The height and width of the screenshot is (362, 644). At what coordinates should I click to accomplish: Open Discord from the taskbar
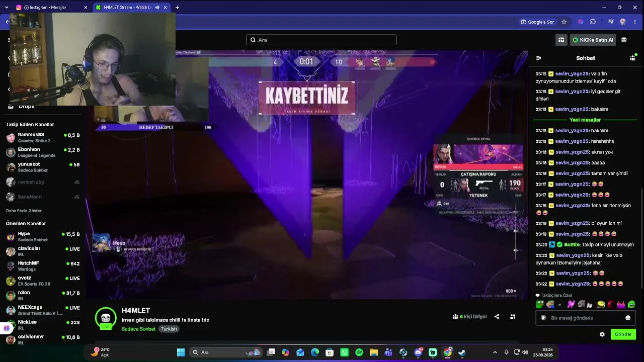tap(418, 352)
